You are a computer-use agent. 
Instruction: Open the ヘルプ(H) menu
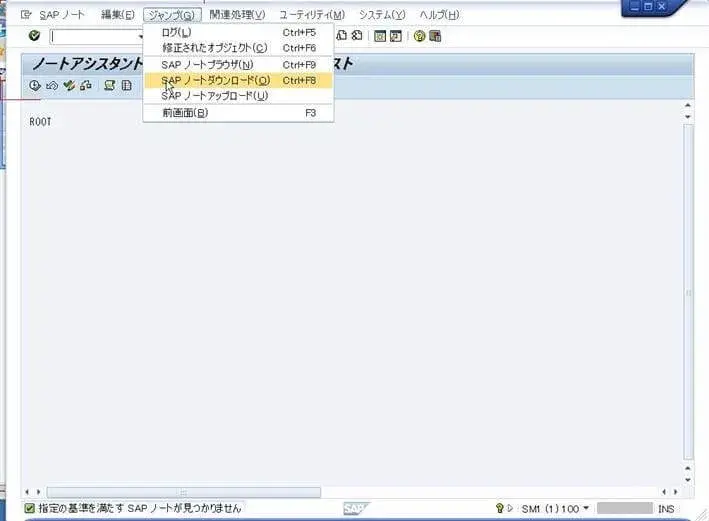pos(439,15)
